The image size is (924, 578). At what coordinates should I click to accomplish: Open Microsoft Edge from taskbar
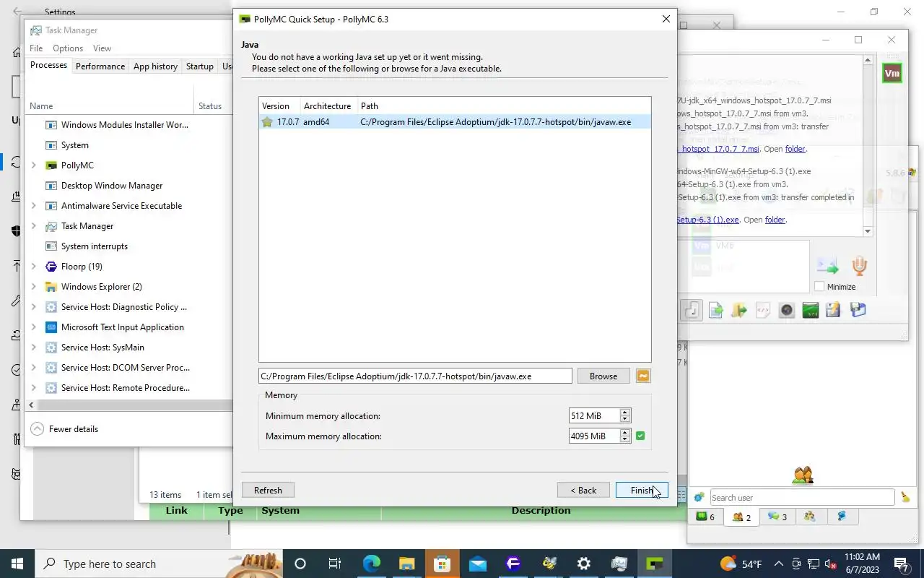coord(371,564)
